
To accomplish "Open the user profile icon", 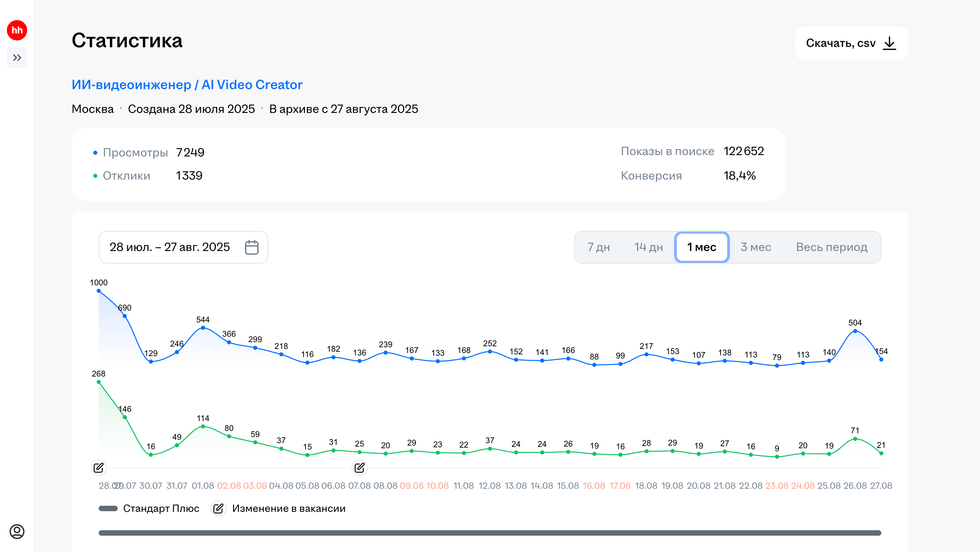I will [17, 531].
